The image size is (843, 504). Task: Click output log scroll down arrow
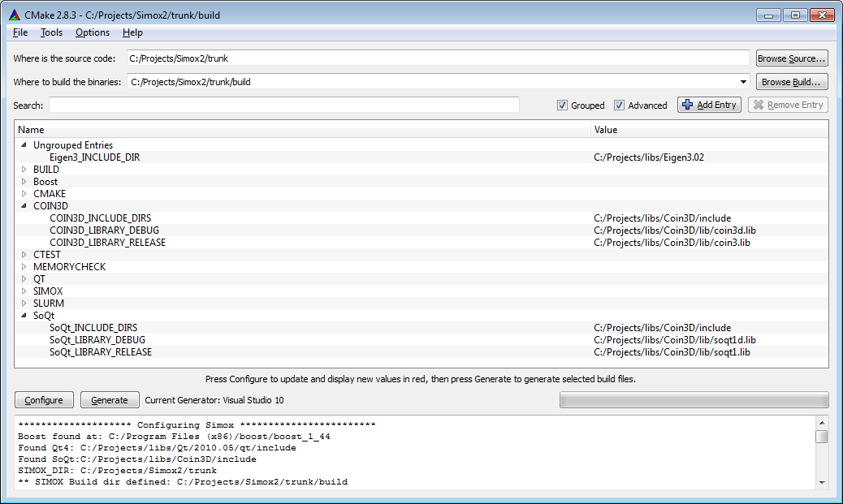(x=822, y=483)
